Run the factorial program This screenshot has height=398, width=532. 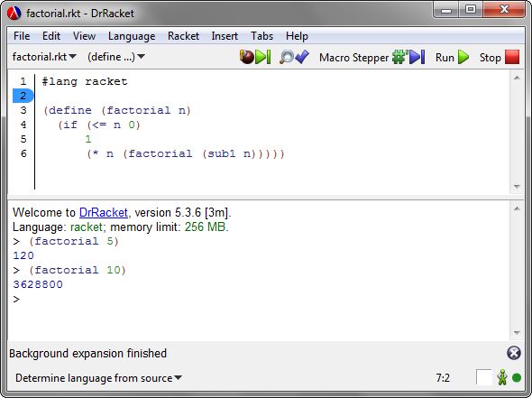453,57
